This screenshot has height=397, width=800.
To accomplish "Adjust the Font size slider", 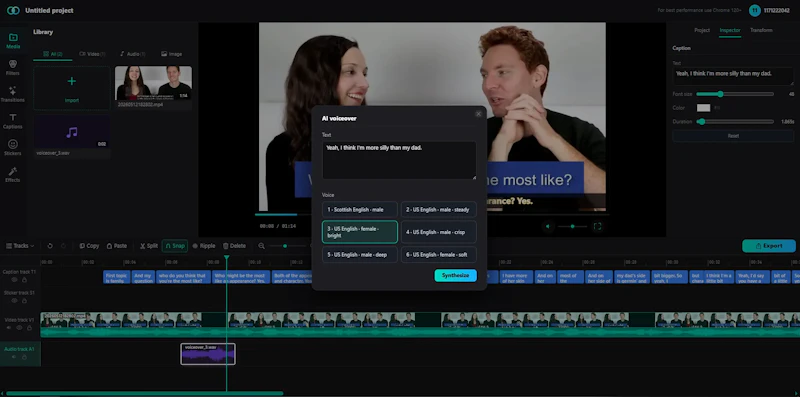I will (x=735, y=94).
